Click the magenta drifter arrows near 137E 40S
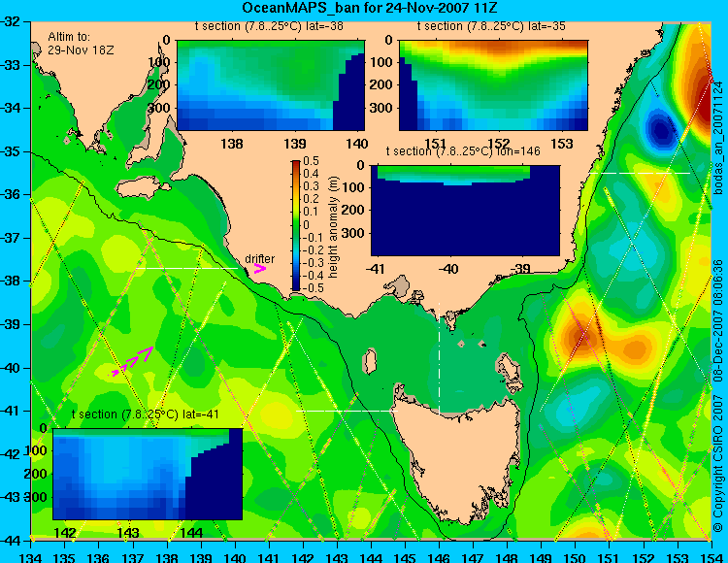This screenshot has width=728, height=563. pos(133,360)
